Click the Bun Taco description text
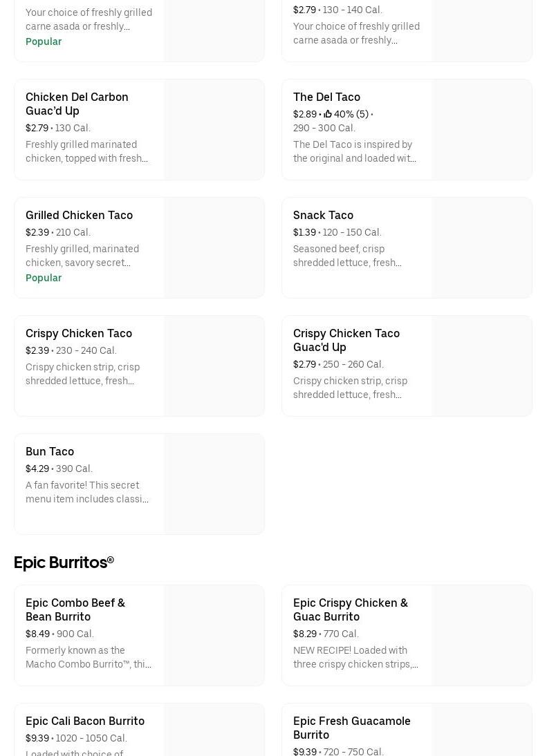Image resolution: width=556 pixels, height=756 pixels. pos(87,492)
